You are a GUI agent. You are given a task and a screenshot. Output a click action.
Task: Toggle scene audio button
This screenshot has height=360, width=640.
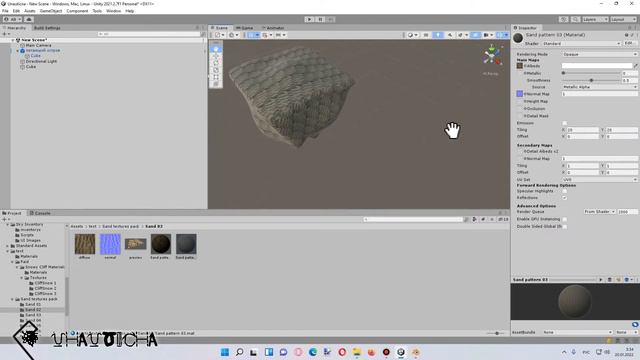450,35
